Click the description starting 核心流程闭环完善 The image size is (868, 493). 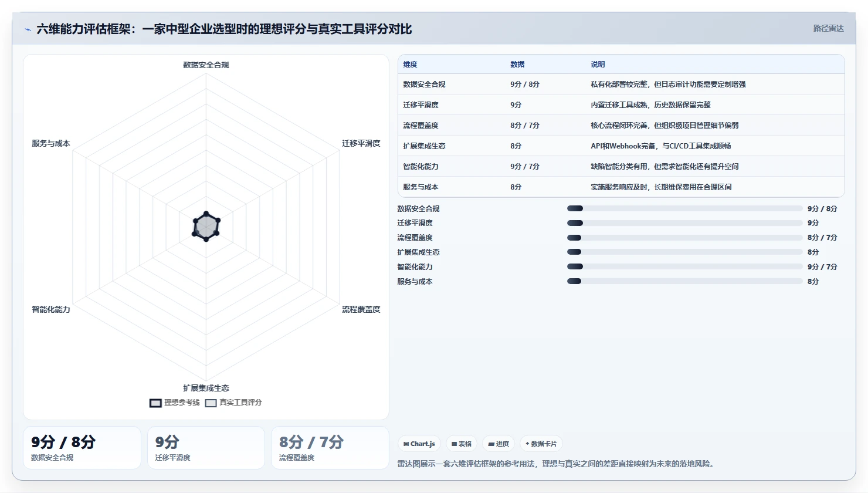(x=664, y=126)
